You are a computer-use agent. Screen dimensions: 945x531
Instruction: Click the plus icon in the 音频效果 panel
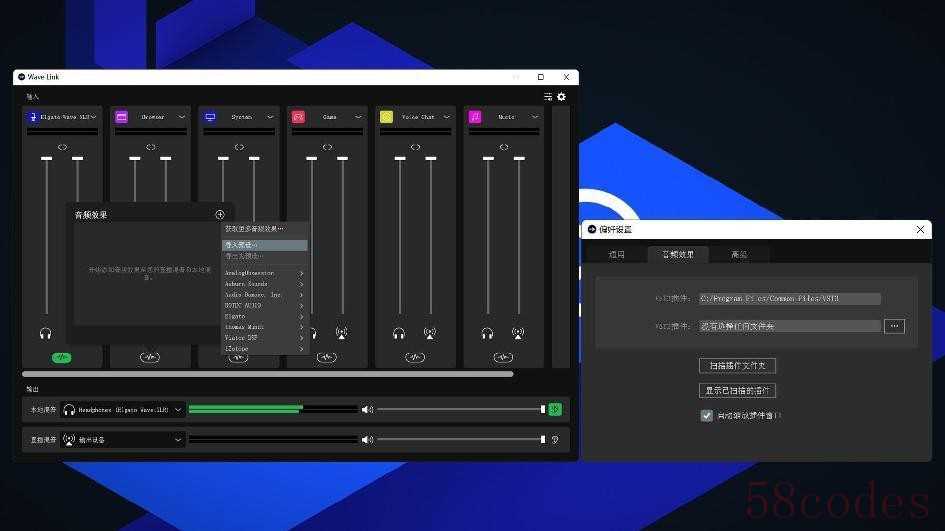[220, 215]
